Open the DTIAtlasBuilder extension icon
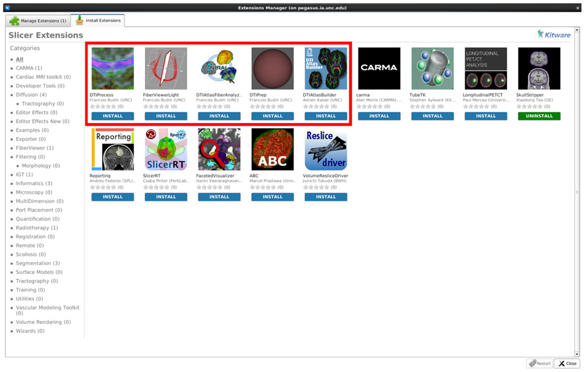Viewport: 588px width, 372px height. (x=326, y=68)
